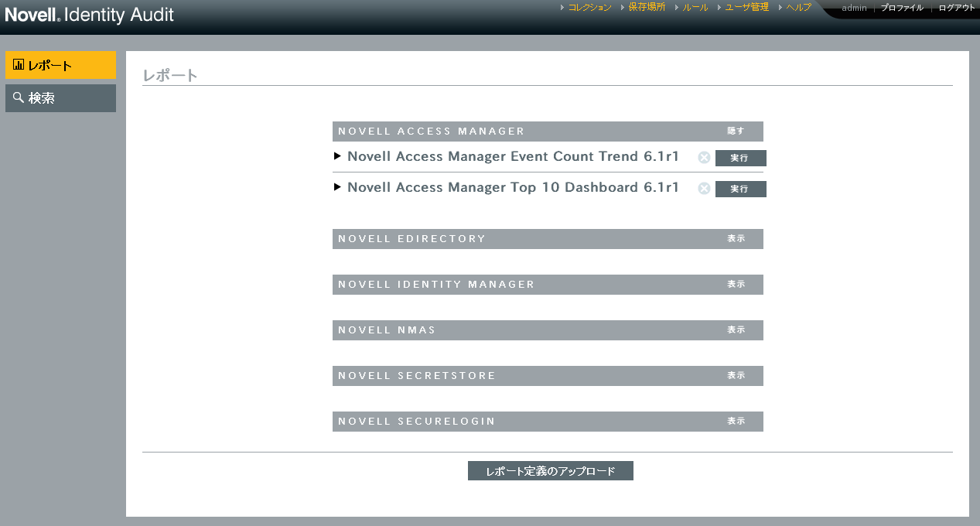Click the NOVELL SECRETSTORE section header
980x526 pixels.
(x=548, y=376)
